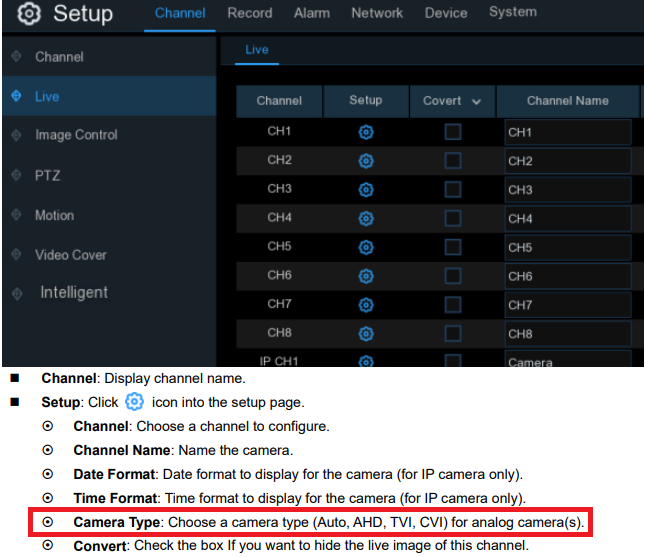Click the CH5 channel name input field
645x557 pixels.
pyautogui.click(x=568, y=248)
